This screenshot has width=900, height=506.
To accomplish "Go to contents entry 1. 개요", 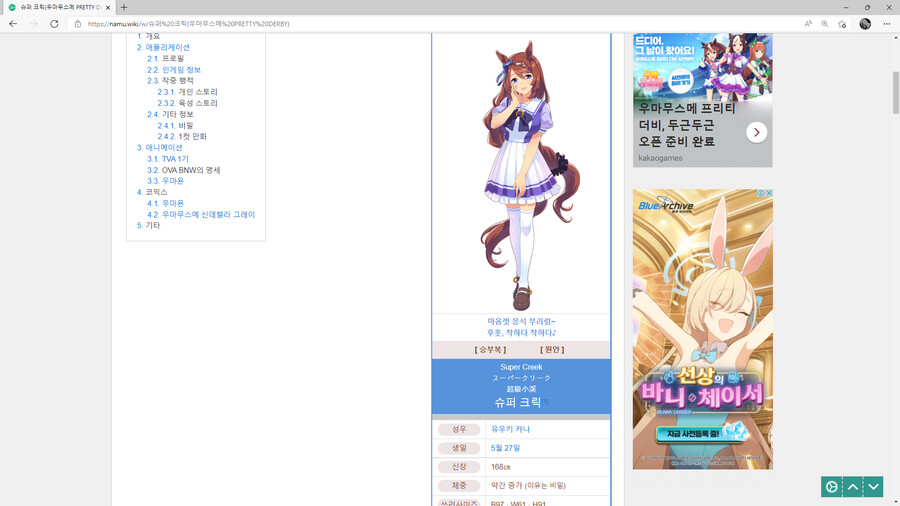I will [x=148, y=36].
